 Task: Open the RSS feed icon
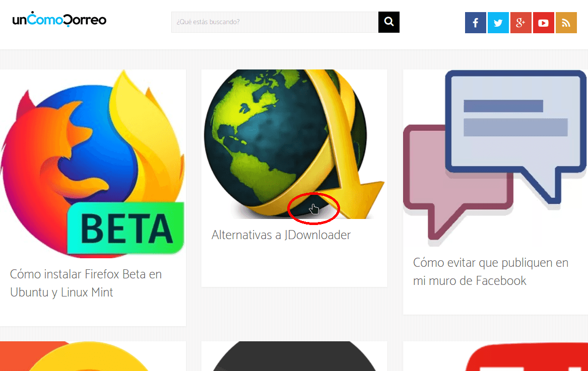566,23
